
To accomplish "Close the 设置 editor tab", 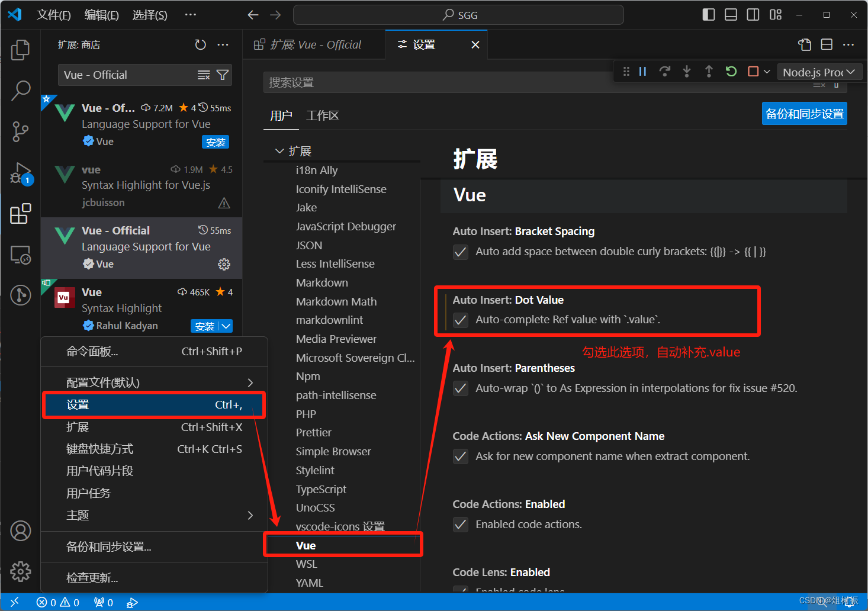I will click(475, 44).
